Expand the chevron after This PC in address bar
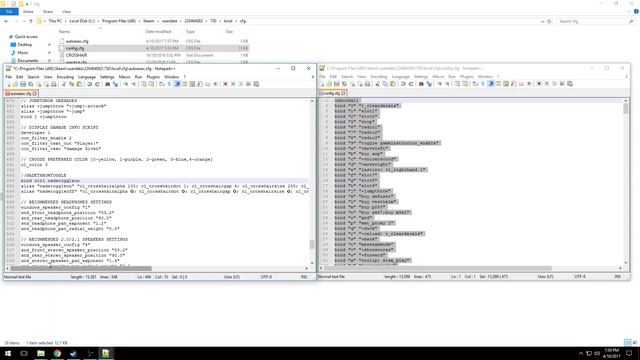640x360 pixels. click(66, 21)
